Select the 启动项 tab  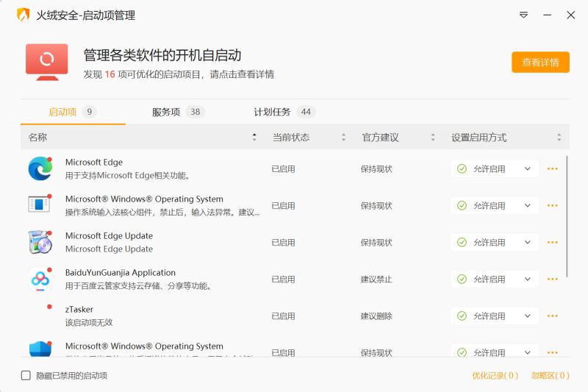[x=73, y=112]
